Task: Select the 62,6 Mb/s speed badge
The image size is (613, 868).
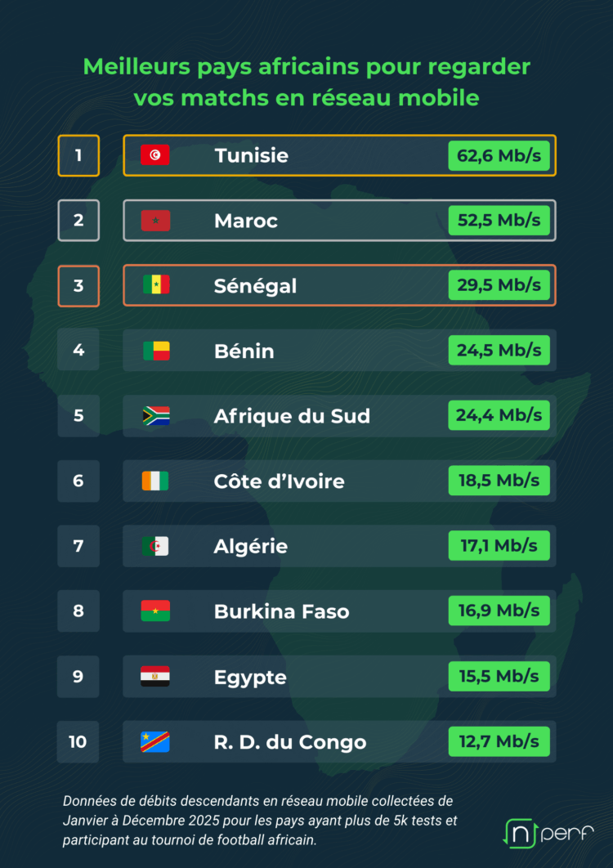Action: (x=499, y=155)
